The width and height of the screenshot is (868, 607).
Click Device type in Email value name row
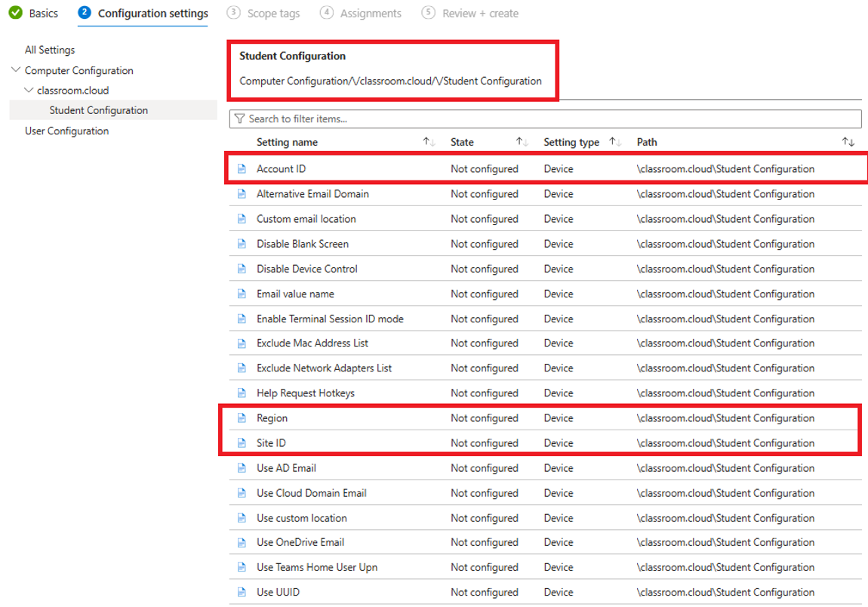[x=558, y=294]
